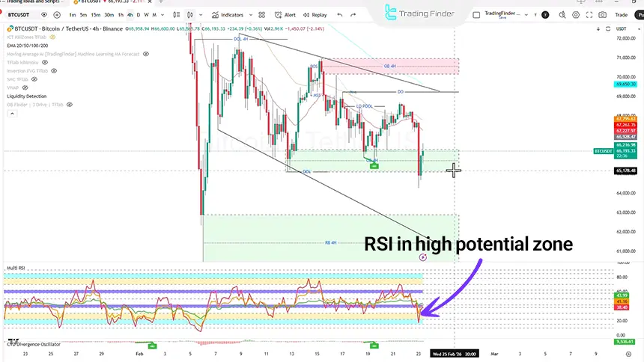Click the Wed 25 Feb '26 date label

coord(455,354)
